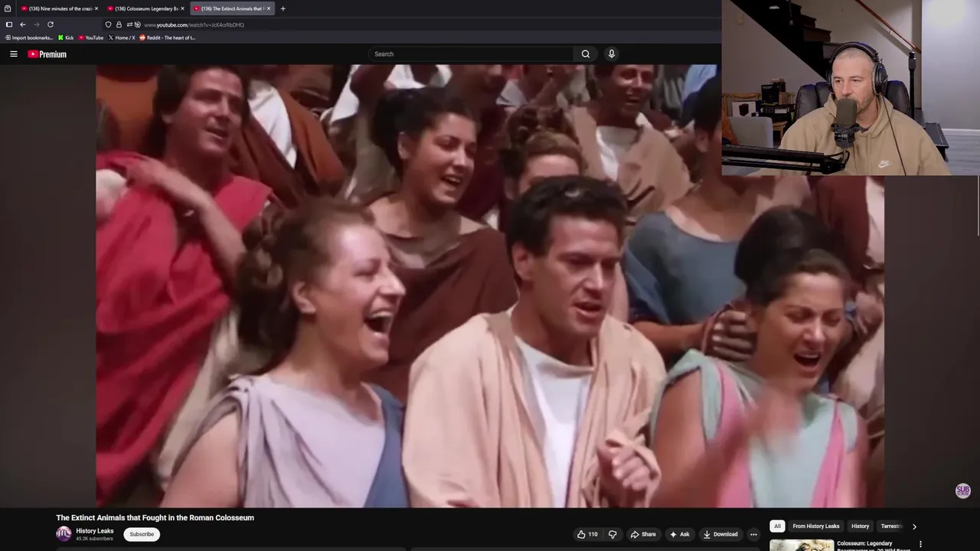Open YouTube guide hamburger menu
Image resolution: width=980 pixels, height=551 pixels.
click(x=14, y=54)
